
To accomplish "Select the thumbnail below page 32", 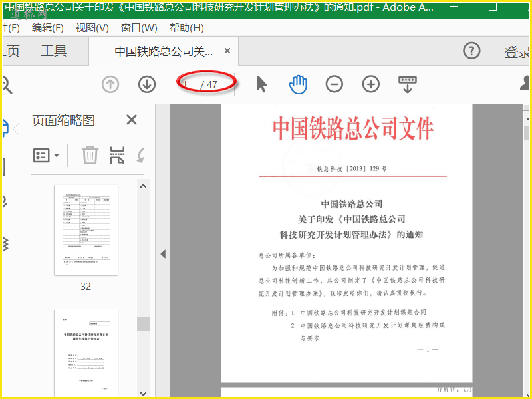I will [x=86, y=353].
